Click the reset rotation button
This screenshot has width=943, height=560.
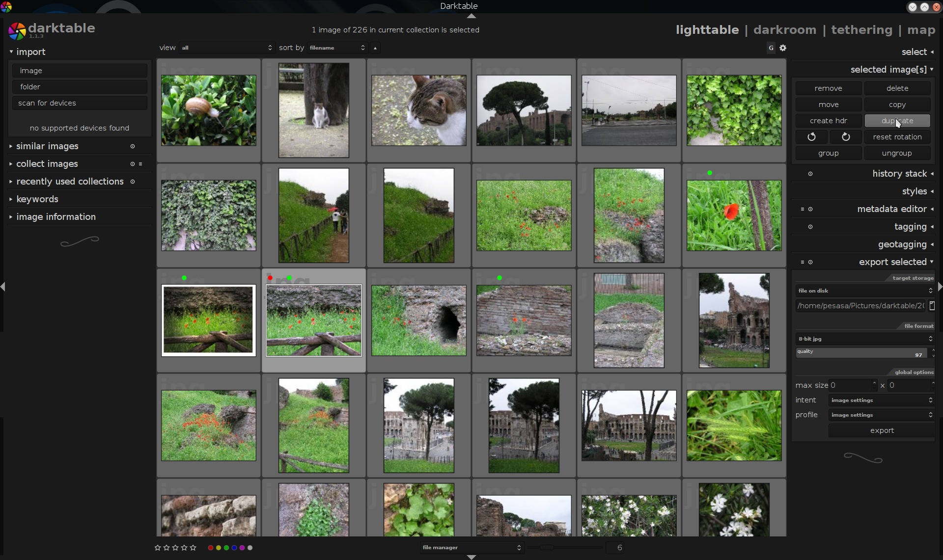point(897,137)
